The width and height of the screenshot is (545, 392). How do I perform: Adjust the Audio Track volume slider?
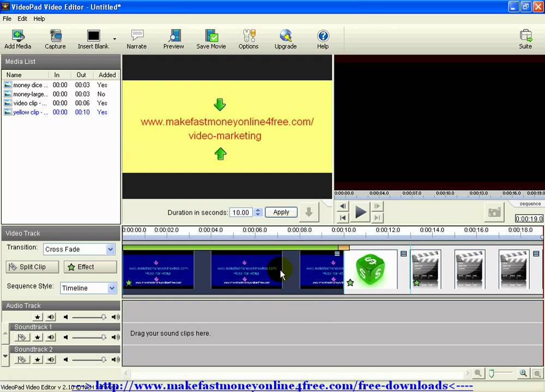(103, 317)
